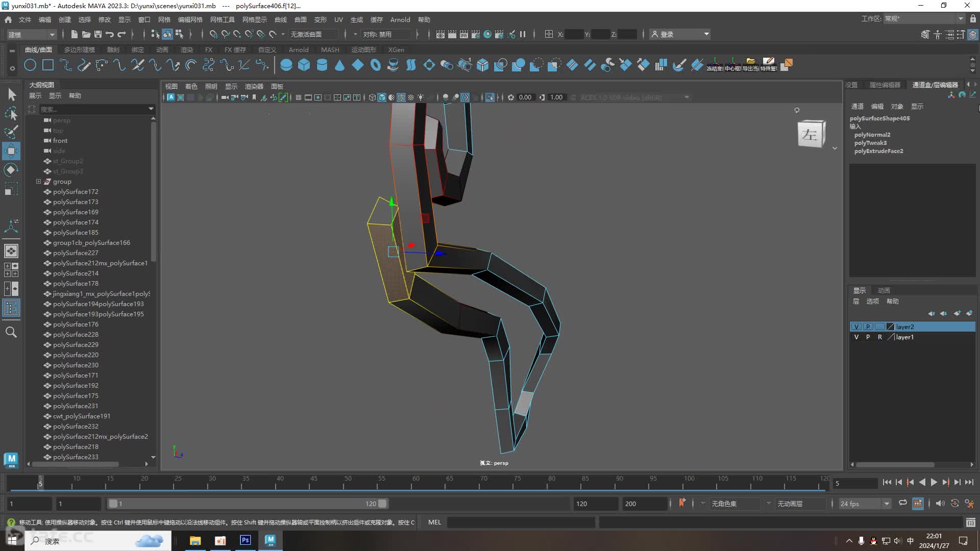Select polyNormal2 input node
Image resolution: width=980 pixels, height=551 pixels.
click(872, 135)
